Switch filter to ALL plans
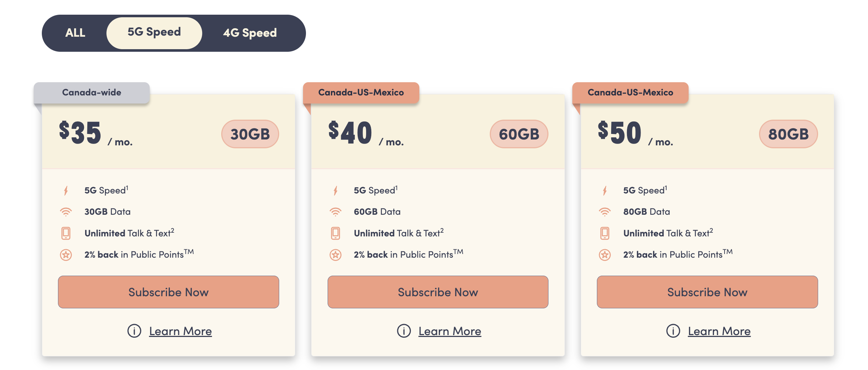This screenshot has width=868, height=370. 75,33
